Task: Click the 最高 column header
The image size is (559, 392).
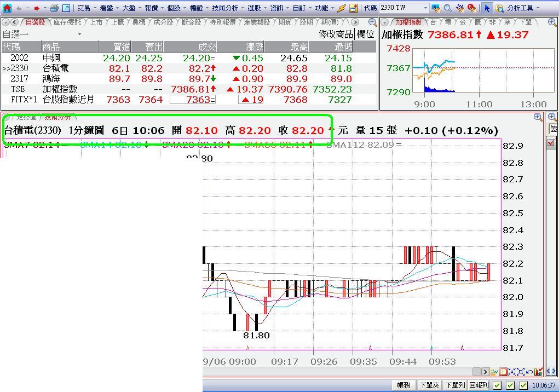Action: [286, 47]
